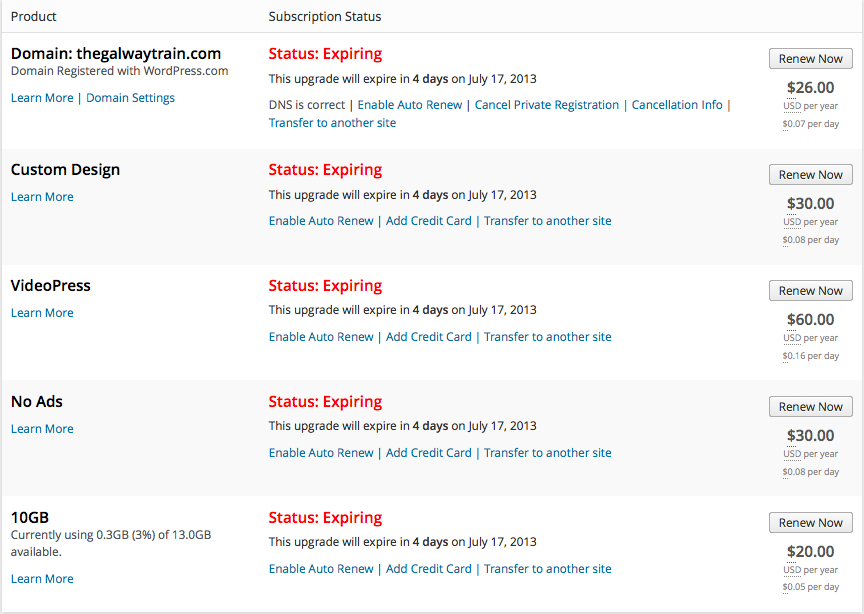Add Credit Card for VideoPress
The width and height of the screenshot is (864, 614).
(x=428, y=337)
